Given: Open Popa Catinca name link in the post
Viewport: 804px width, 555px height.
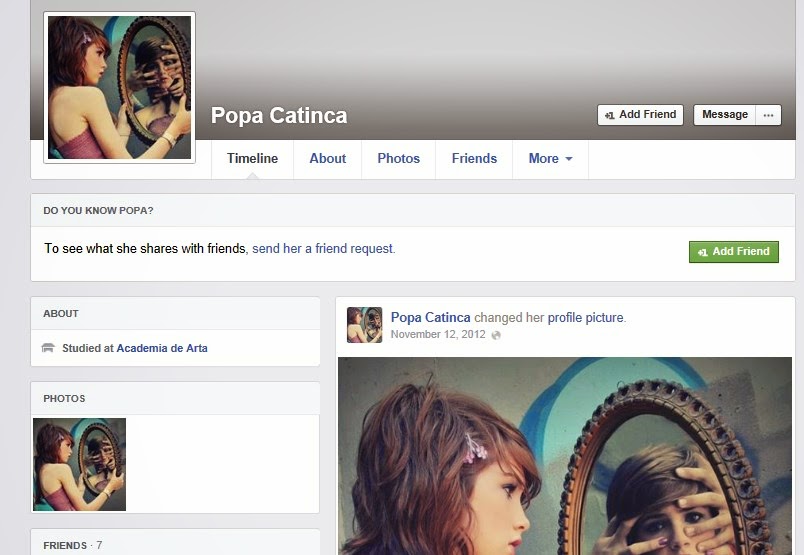Looking at the screenshot, I should 430,318.
